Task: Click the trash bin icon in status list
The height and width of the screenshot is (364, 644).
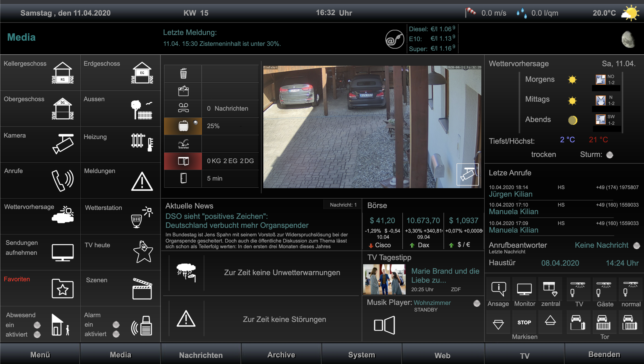Action: point(183,74)
